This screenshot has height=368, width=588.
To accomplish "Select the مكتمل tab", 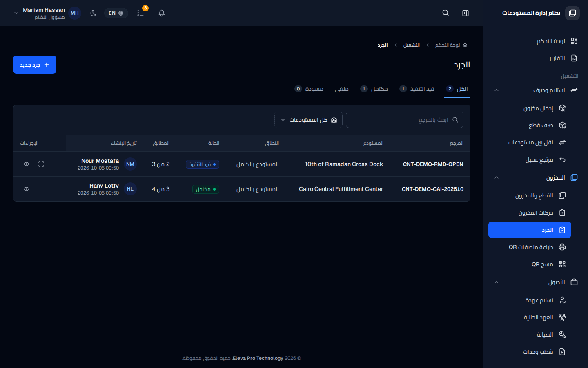I will 374,89.
